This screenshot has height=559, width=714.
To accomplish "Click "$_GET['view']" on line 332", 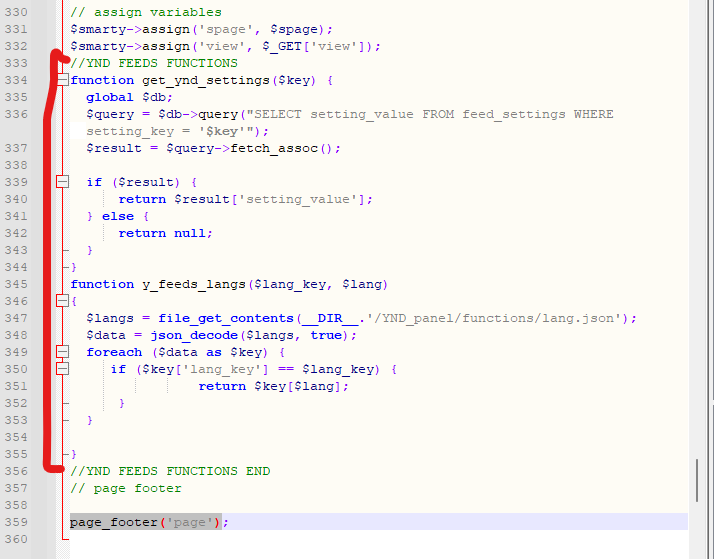I will click(313, 46).
